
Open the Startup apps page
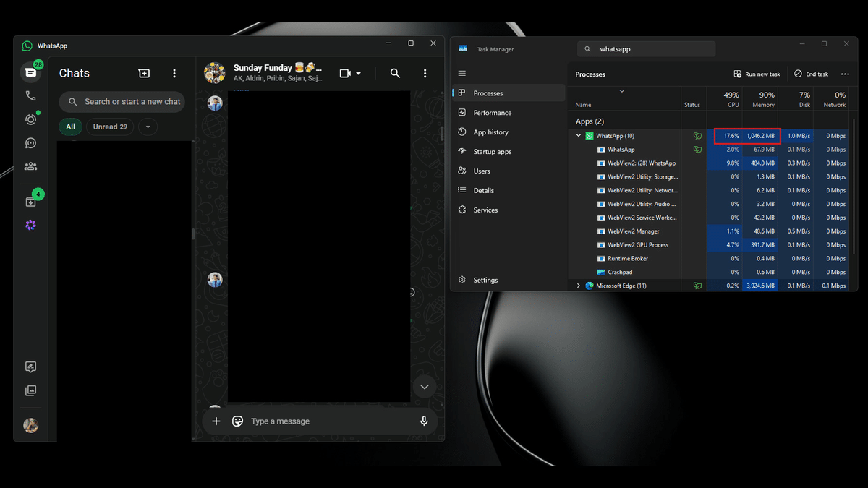pos(509,152)
